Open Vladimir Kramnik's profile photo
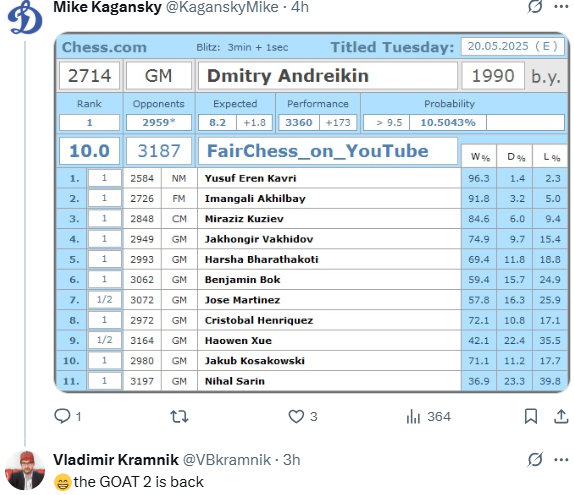Image resolution: width=574 pixels, height=495 pixels. (25, 470)
